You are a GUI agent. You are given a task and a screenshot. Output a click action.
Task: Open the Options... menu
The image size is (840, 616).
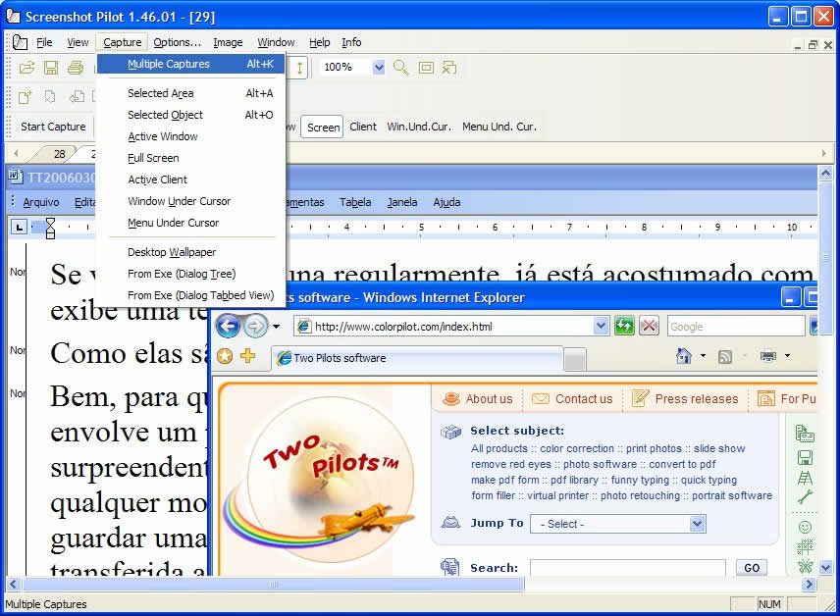177,42
